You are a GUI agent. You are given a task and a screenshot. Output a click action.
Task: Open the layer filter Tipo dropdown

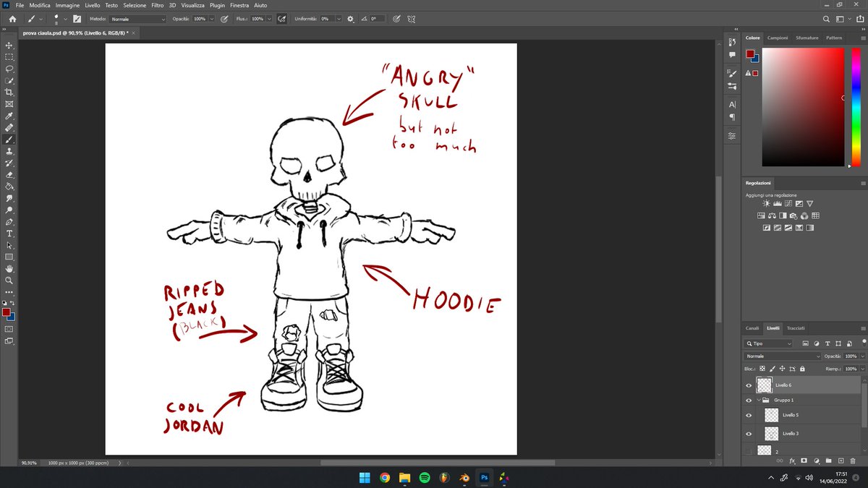pos(768,343)
